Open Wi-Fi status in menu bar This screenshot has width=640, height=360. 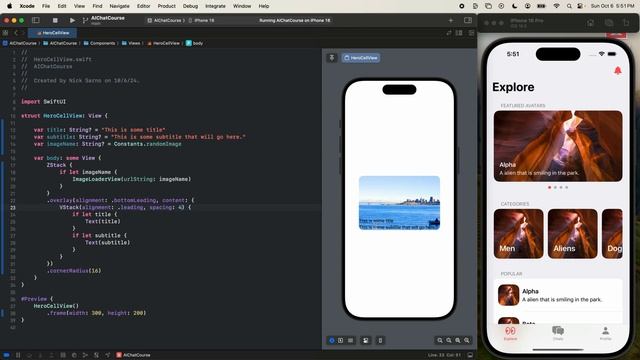556,6
